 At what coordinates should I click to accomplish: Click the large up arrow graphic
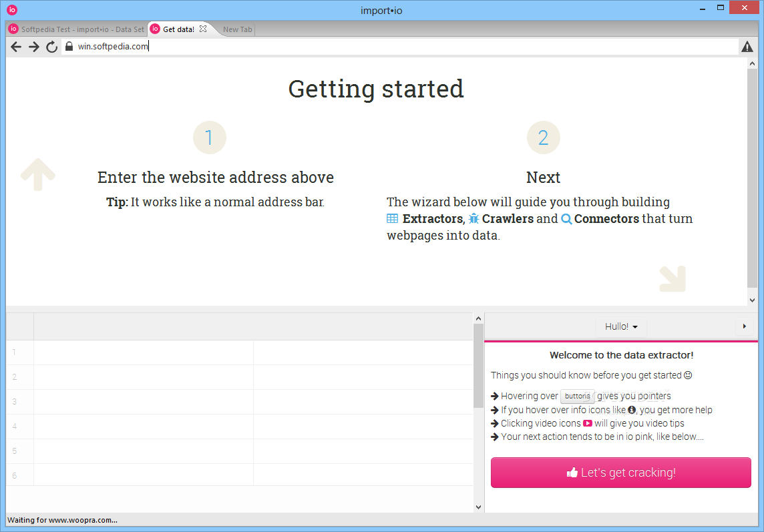pos(38,174)
